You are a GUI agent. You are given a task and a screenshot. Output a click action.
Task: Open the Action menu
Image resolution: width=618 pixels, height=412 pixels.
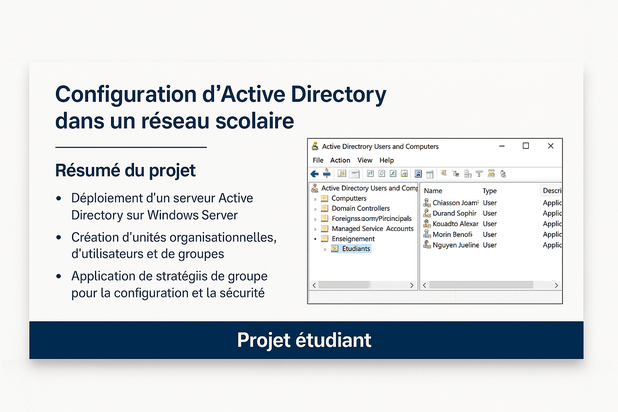point(340,160)
